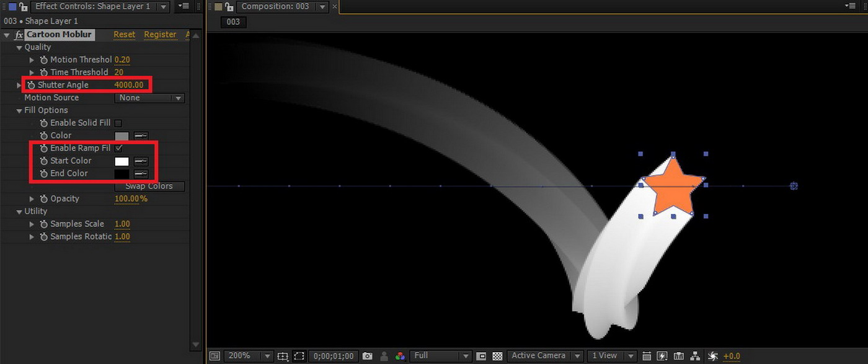Click the Opacity stopwatch icon

43,199
